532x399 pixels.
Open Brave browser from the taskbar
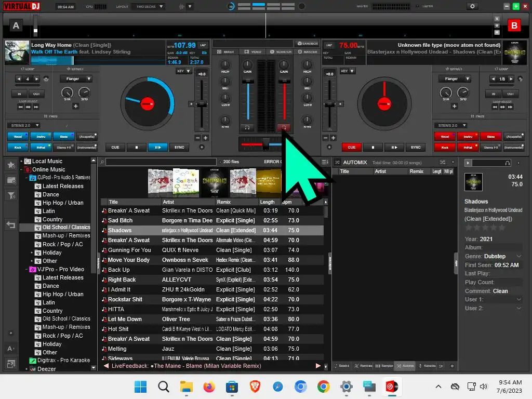[255, 387]
